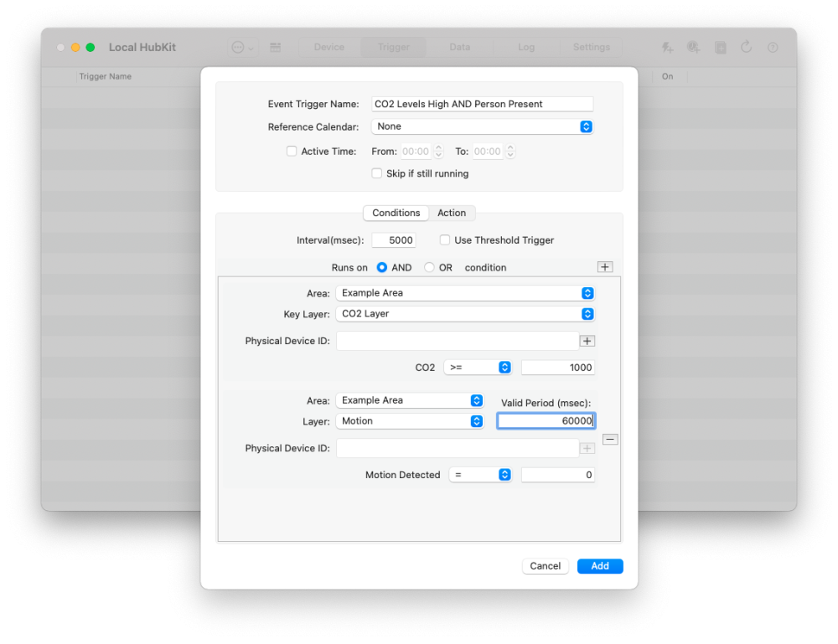This screenshot has width=838, height=644.
Task: Click the plus icon to add another condition
Action: (x=605, y=266)
